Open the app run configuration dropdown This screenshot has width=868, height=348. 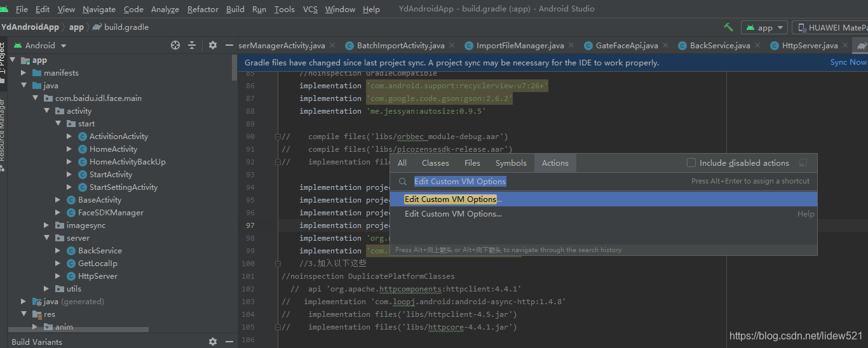click(x=764, y=28)
